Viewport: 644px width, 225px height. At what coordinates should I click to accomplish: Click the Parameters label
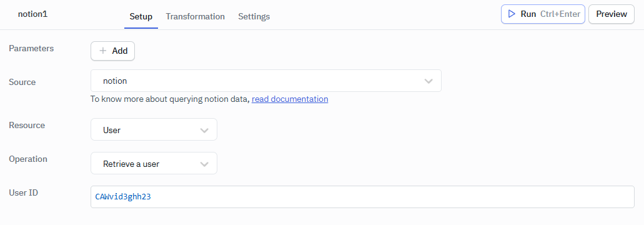31,48
